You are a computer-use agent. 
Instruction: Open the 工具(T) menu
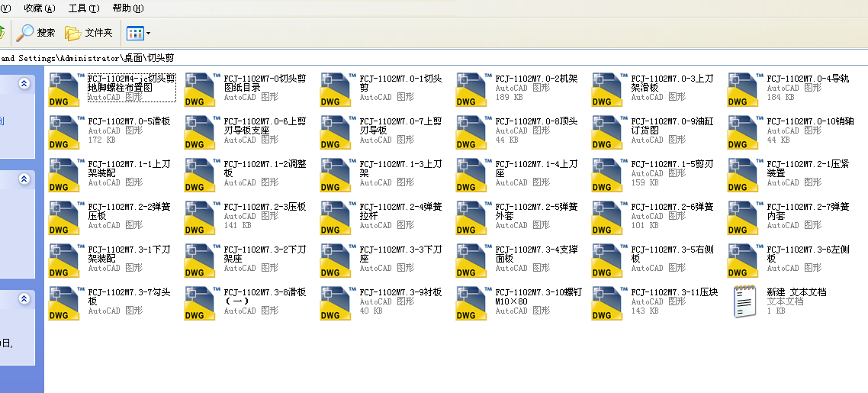[x=84, y=8]
